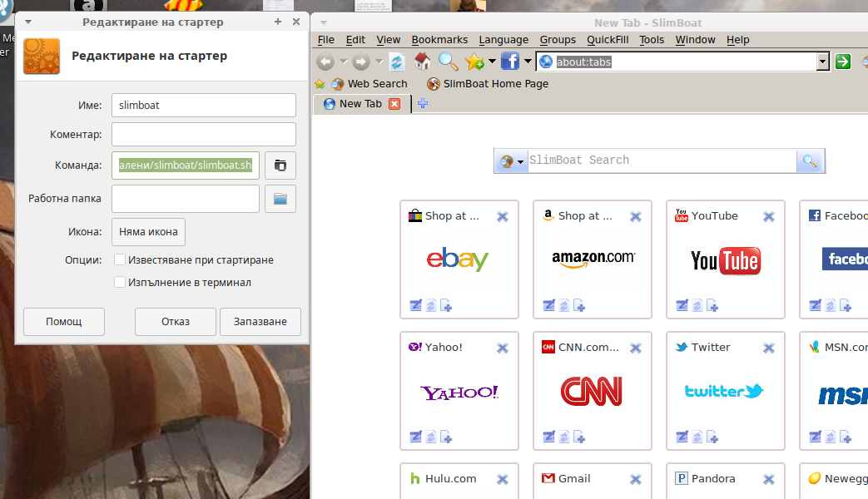
Task: Open the Web Search bookmark
Action: (x=370, y=84)
